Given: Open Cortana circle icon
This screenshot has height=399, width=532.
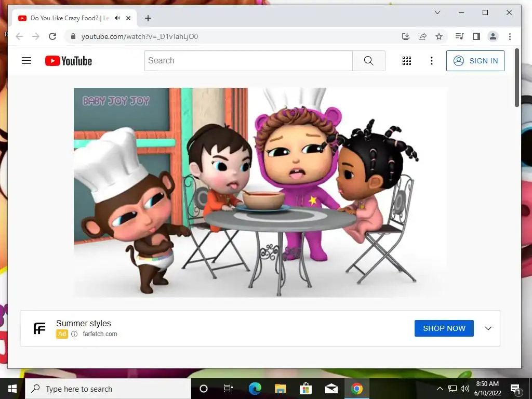Looking at the screenshot, I should coord(204,389).
